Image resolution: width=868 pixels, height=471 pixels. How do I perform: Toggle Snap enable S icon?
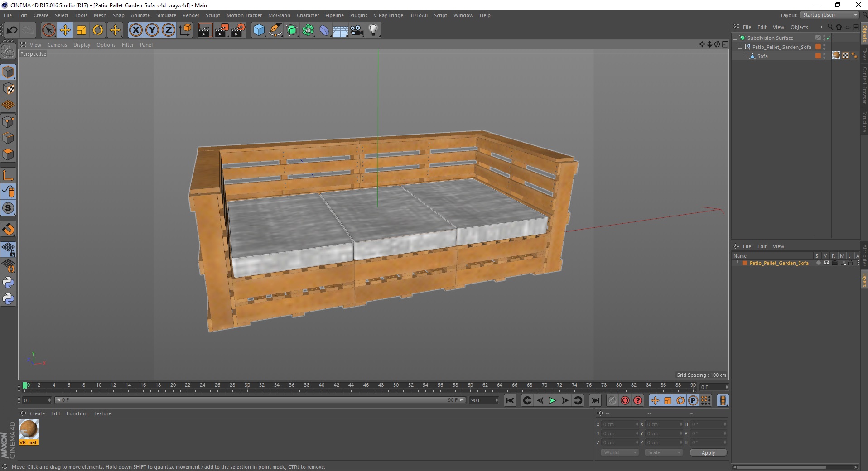pyautogui.click(x=8, y=208)
